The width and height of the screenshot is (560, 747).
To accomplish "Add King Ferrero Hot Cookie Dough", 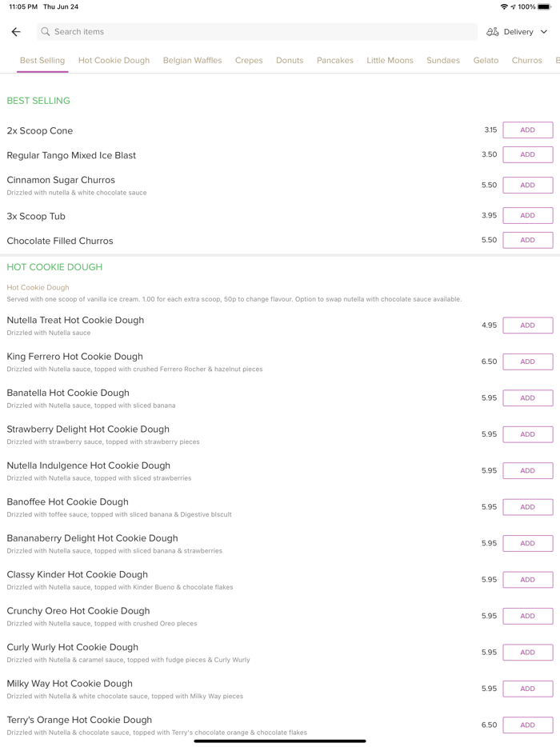I will pos(527,362).
